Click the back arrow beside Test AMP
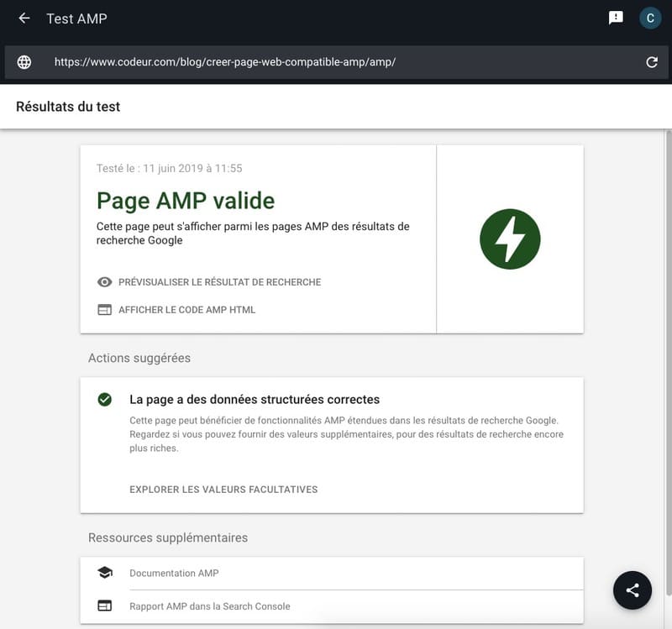Screen dimensions: 672x629 [x=24, y=18]
